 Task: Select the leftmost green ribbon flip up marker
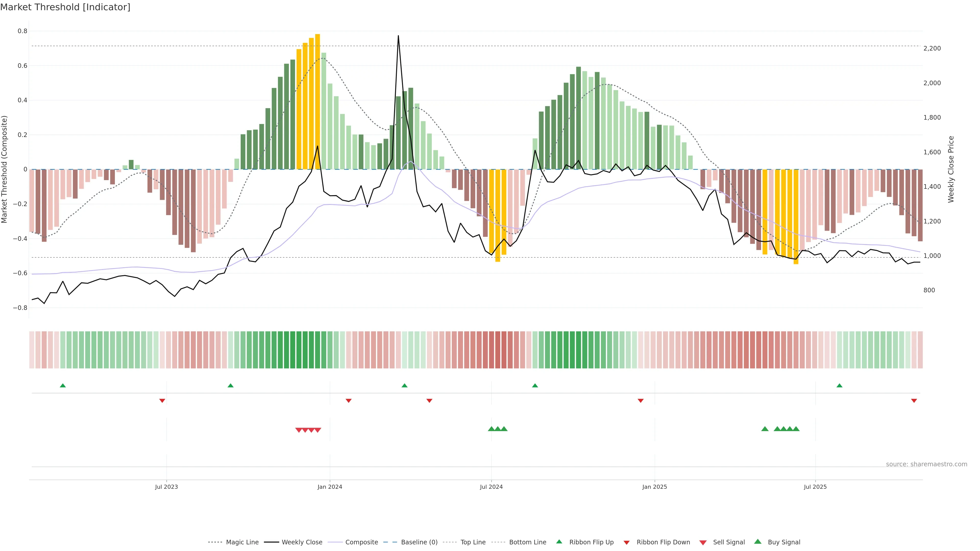coord(63,386)
